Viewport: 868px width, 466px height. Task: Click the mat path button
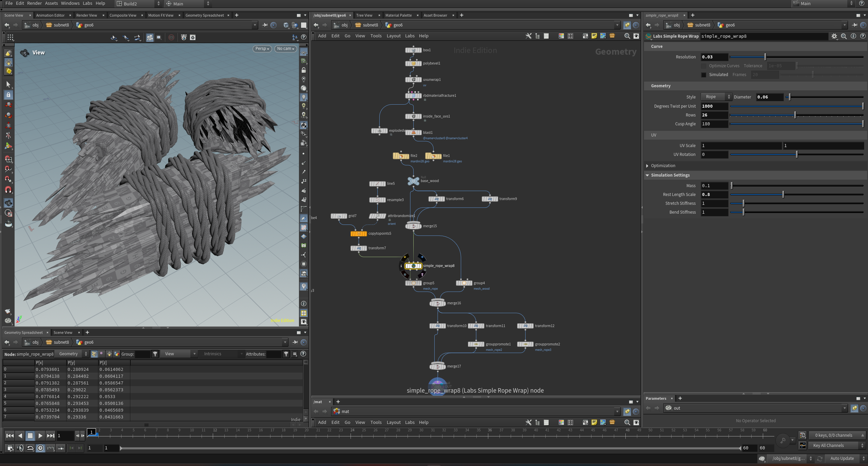341,412
